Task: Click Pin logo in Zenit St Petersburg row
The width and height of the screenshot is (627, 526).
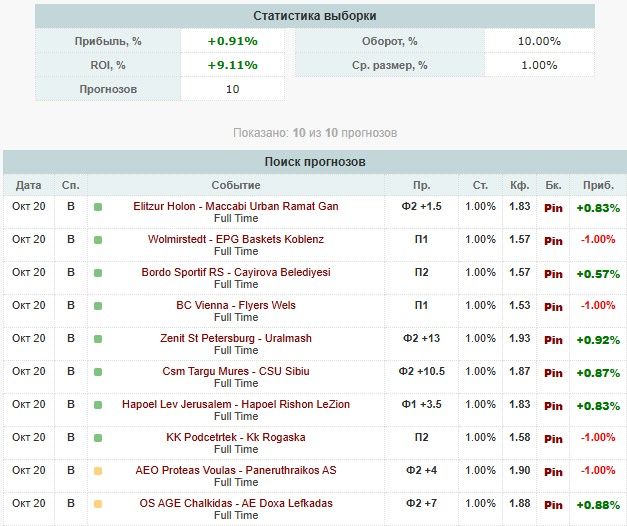Action: click(553, 340)
